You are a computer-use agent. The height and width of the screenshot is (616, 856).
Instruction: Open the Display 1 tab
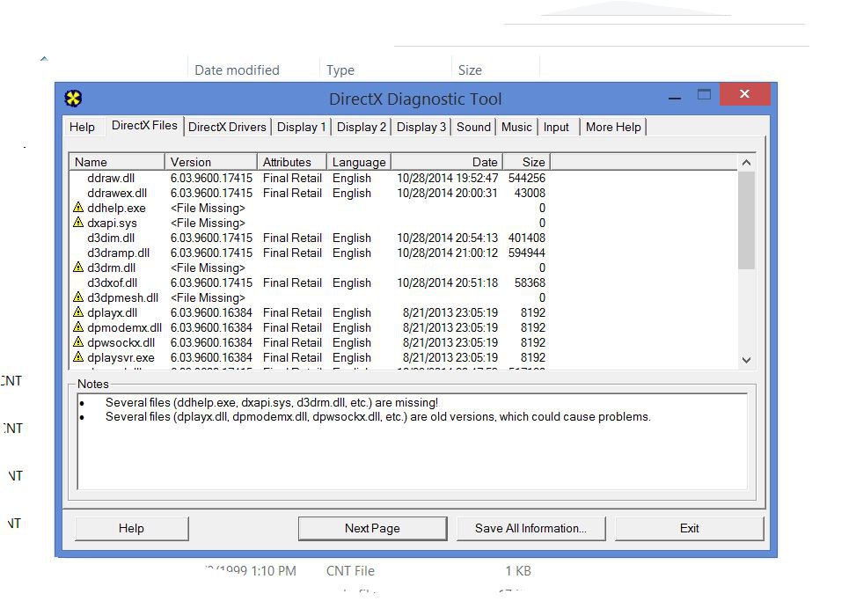tap(301, 128)
